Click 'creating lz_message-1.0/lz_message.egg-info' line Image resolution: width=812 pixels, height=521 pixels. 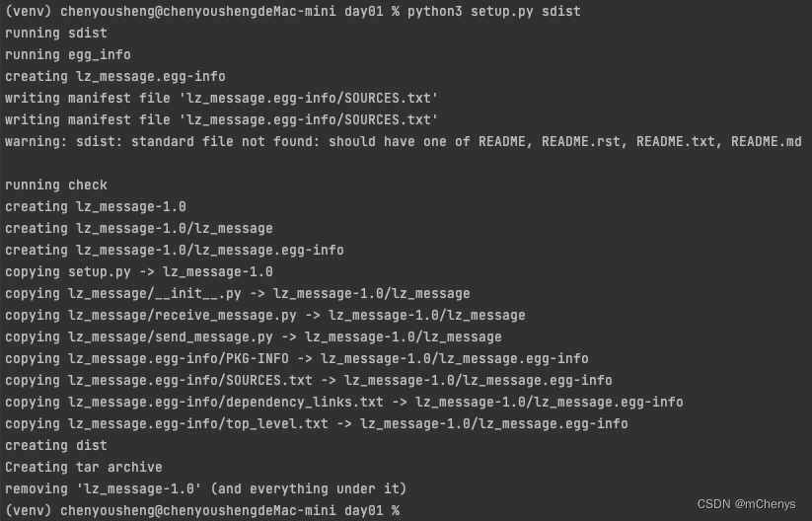point(175,251)
